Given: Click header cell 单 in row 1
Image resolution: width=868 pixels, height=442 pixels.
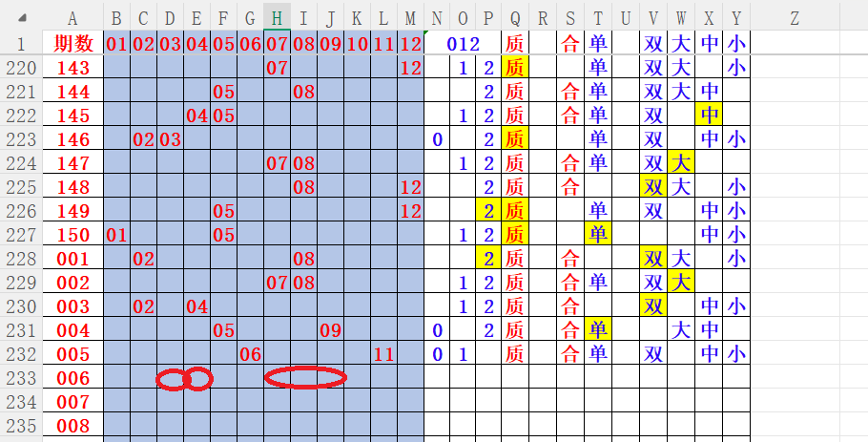Looking at the screenshot, I should click(x=598, y=43).
